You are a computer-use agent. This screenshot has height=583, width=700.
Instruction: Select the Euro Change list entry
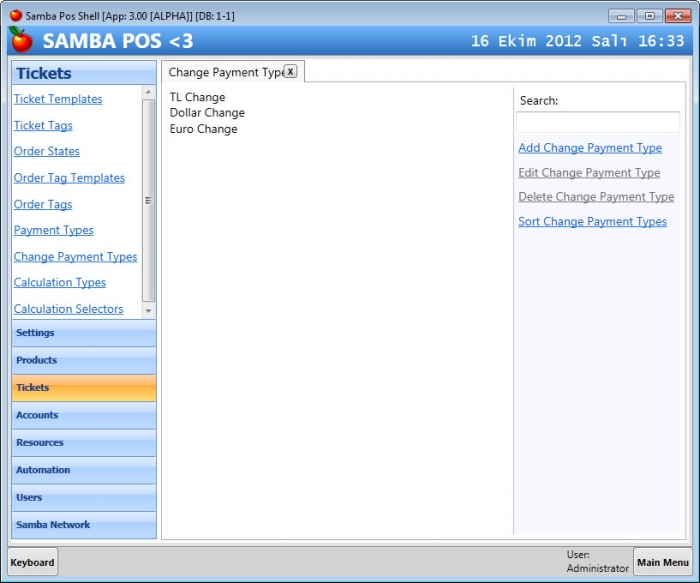point(204,129)
